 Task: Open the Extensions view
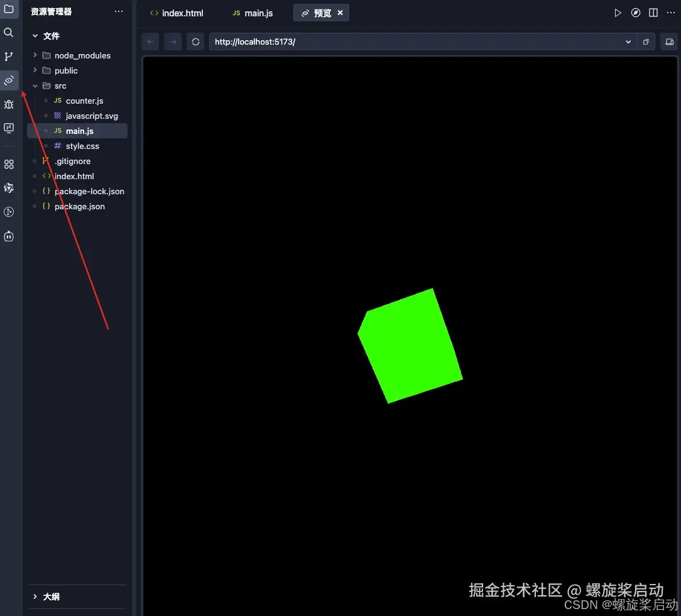coord(9,164)
